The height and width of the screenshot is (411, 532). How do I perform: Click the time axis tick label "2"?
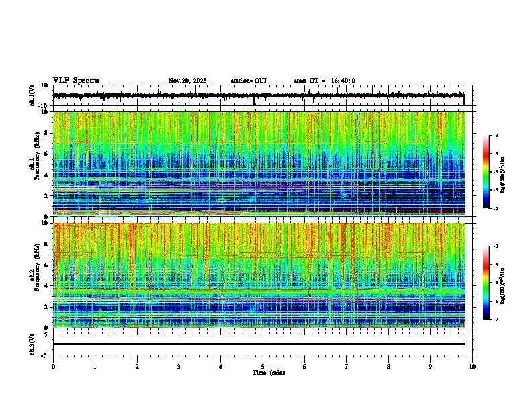pos(137,367)
